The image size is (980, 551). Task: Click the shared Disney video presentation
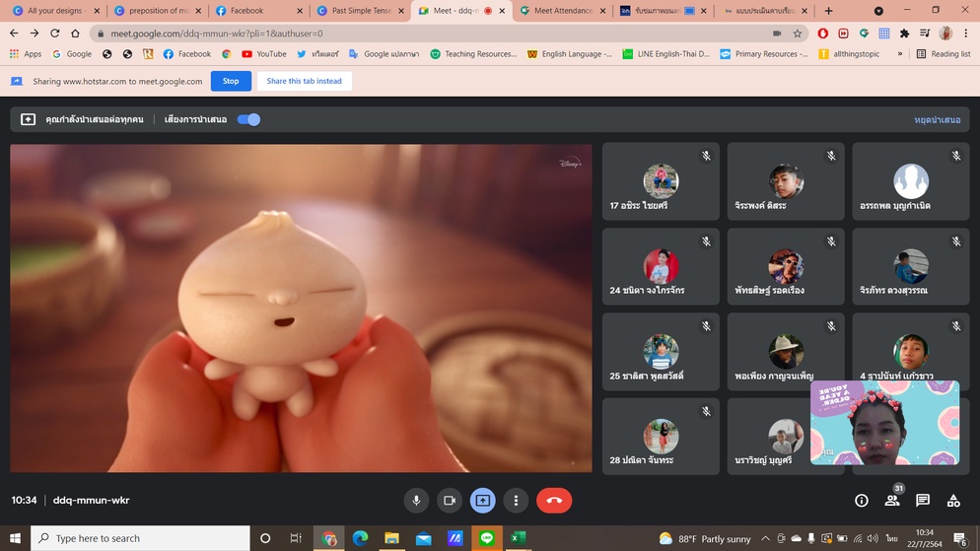pos(301,309)
